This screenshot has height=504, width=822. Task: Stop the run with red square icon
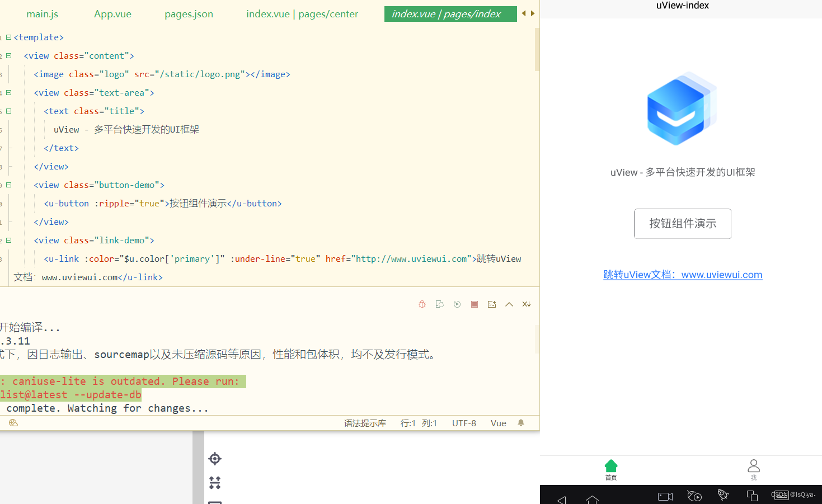[475, 304]
